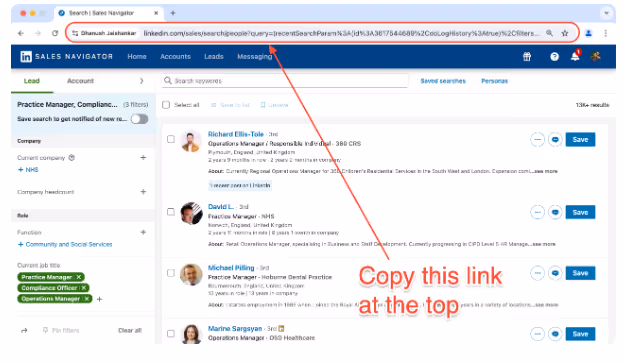
Task: Open the help question mark icon
Action: (554, 57)
